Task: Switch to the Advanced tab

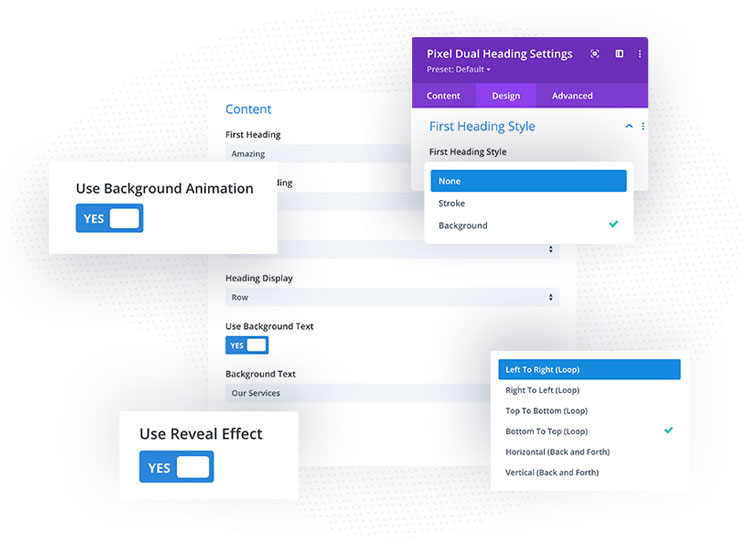Action: [x=572, y=96]
